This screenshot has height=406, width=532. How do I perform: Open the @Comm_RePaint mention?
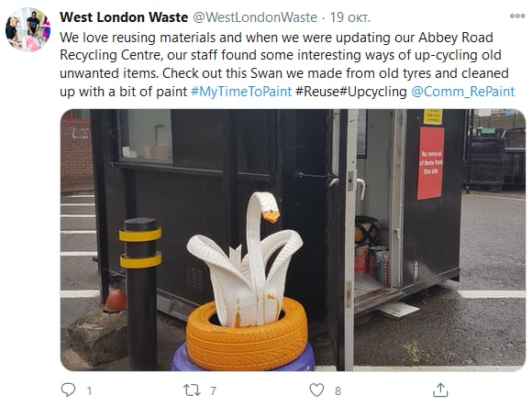coord(463,92)
